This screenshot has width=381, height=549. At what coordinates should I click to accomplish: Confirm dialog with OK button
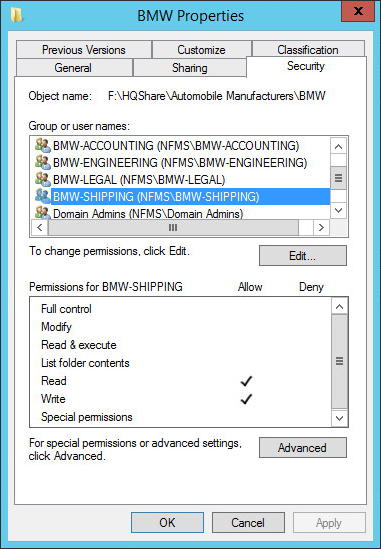[x=167, y=523]
